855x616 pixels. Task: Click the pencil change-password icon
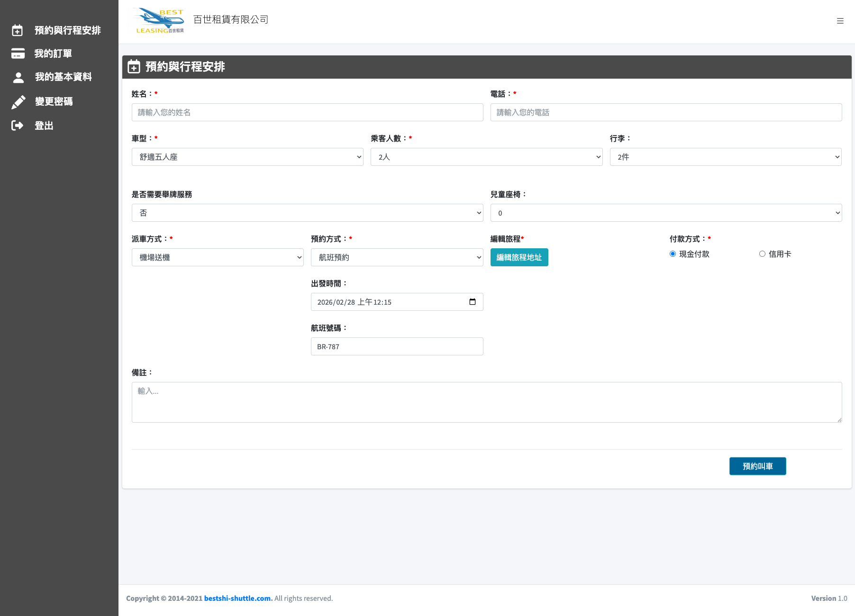[18, 102]
